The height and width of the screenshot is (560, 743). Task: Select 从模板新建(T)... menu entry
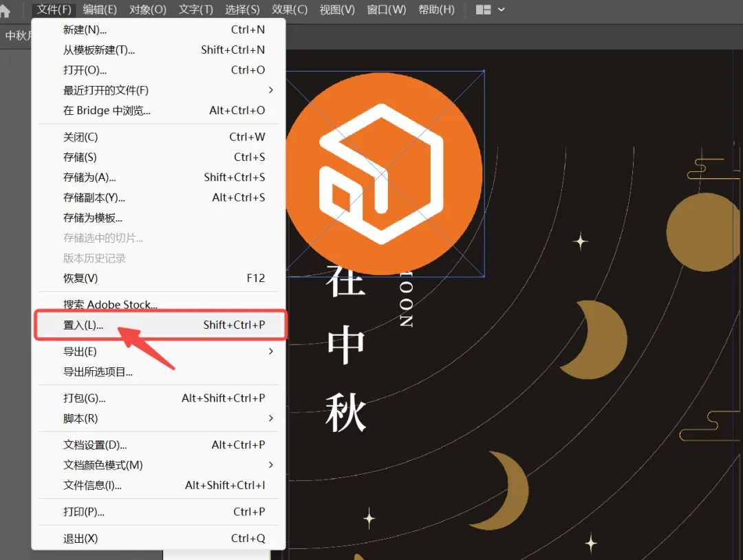point(159,50)
